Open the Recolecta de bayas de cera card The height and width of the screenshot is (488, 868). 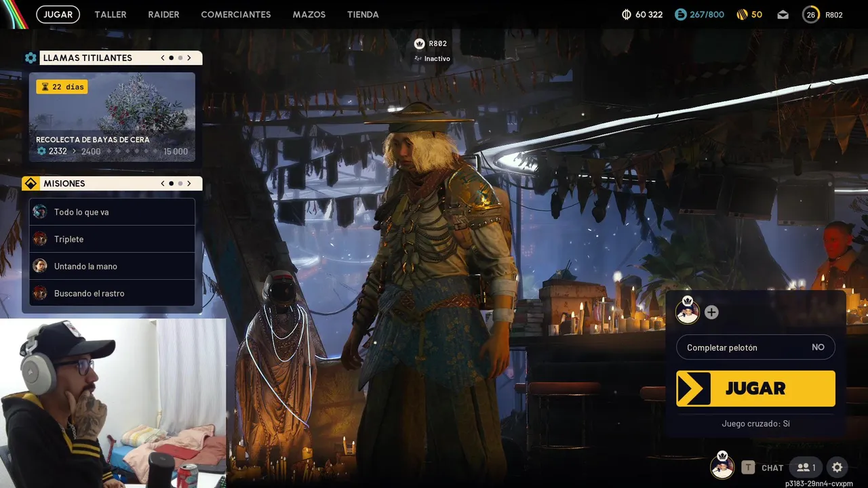(112, 117)
